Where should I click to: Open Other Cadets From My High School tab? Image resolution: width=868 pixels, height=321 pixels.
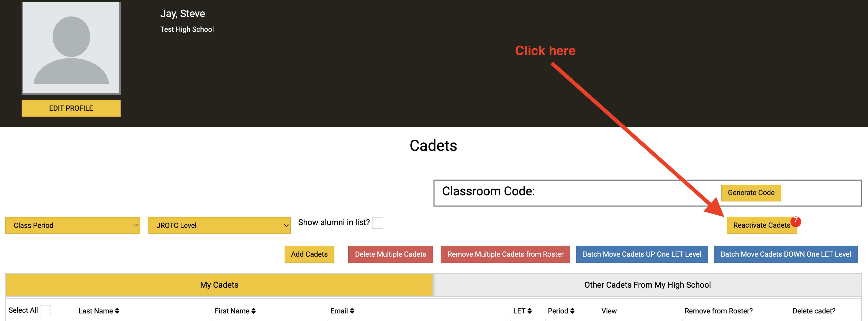coord(647,285)
